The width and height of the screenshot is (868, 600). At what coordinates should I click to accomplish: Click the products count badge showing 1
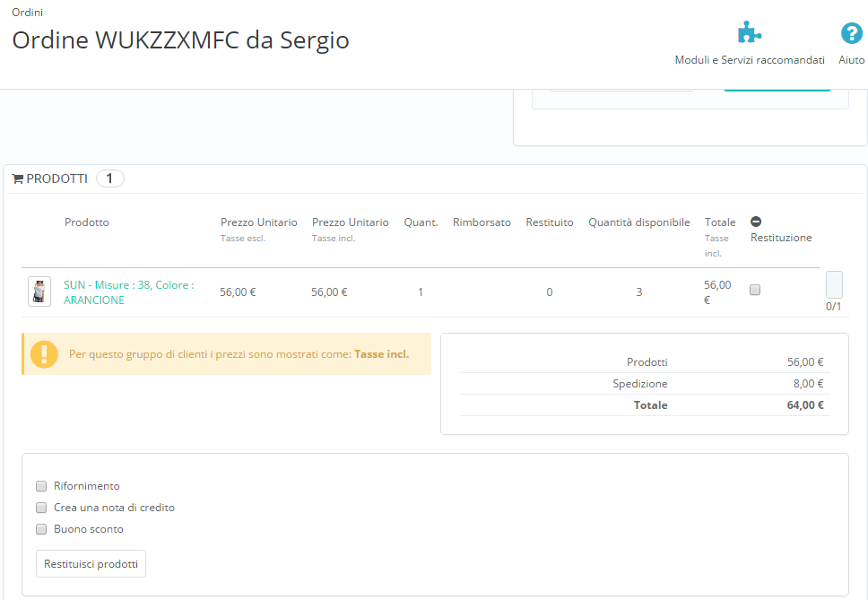[x=109, y=178]
